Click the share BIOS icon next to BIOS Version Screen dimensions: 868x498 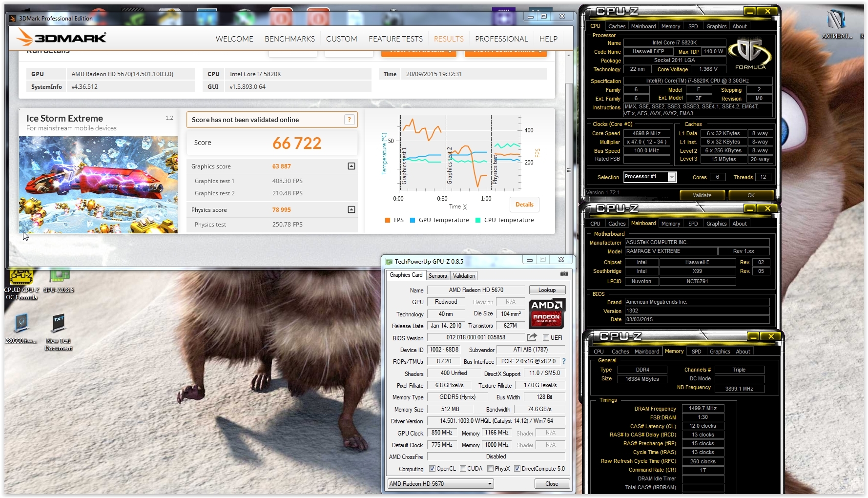point(532,337)
